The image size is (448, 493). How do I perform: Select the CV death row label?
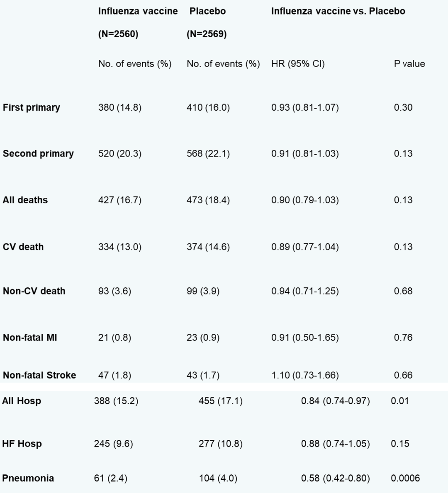(23, 247)
